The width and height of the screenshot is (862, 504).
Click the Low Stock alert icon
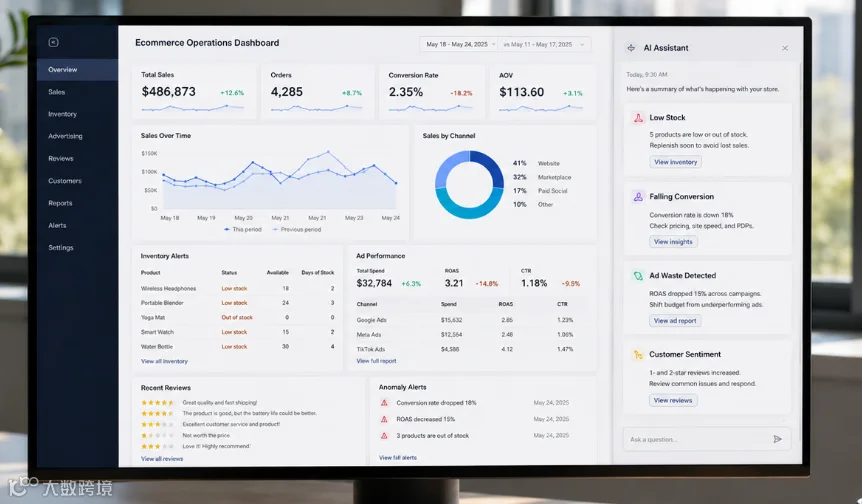click(x=638, y=118)
